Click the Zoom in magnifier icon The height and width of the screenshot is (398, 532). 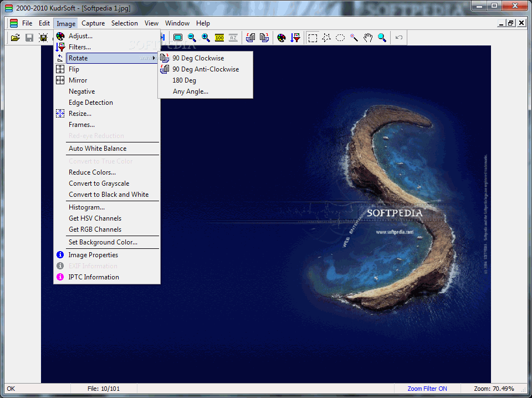tap(206, 38)
